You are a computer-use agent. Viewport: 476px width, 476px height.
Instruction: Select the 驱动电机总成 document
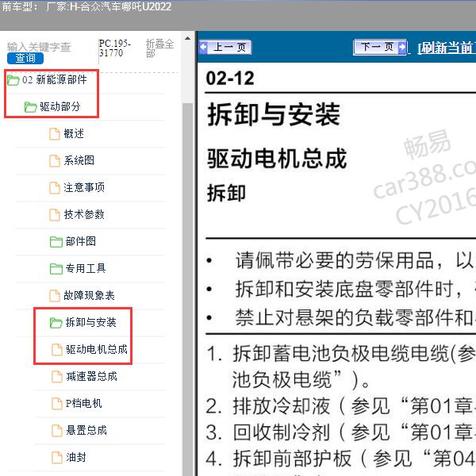pos(90,349)
